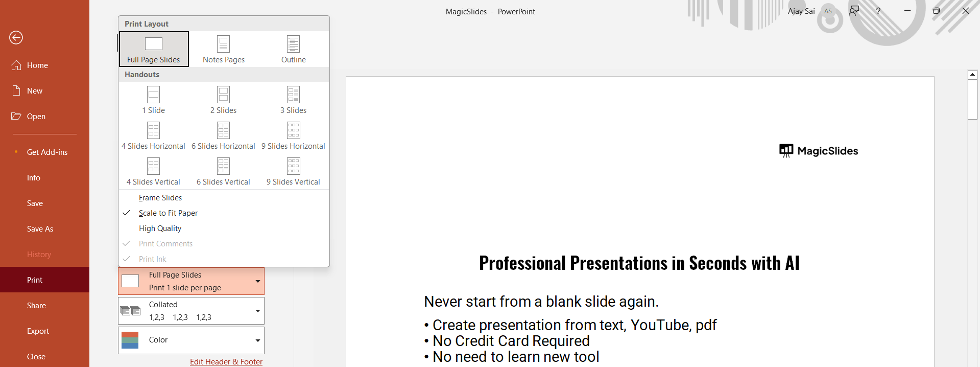Pick the 3 Slides handout icon
Screen dimensions: 980x367
click(294, 95)
